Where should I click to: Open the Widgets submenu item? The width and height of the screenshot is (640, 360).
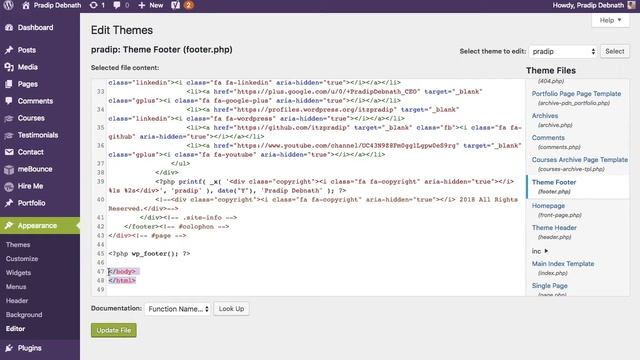click(18, 273)
